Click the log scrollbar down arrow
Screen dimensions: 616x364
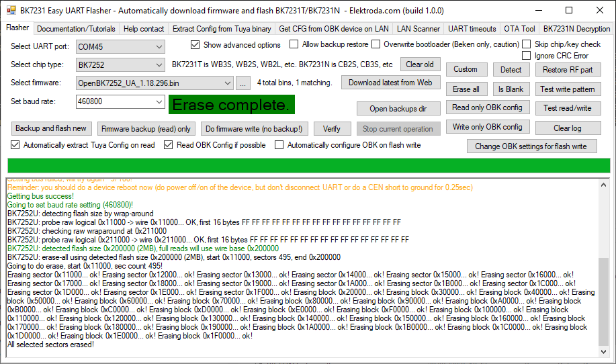[x=603, y=352]
